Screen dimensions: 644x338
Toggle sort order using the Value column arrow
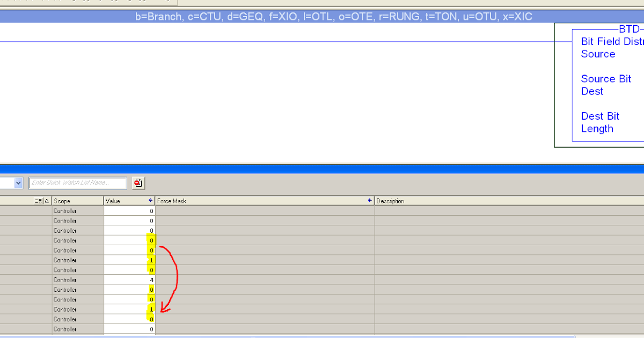[x=152, y=200]
